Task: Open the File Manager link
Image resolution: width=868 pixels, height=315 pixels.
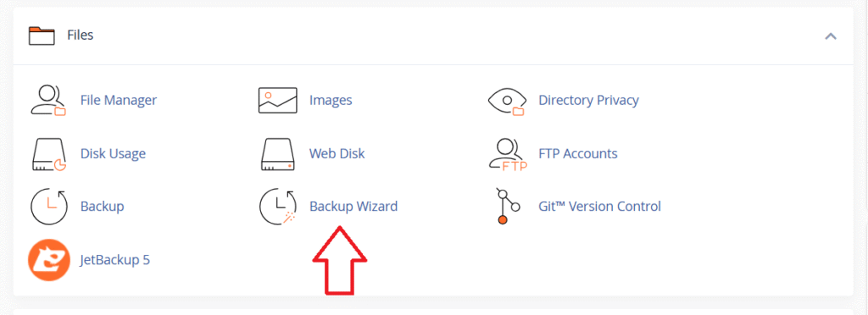Action: click(x=119, y=100)
